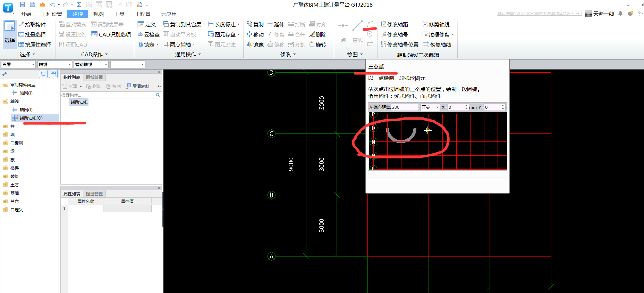The image size is (644, 293).
Task: Click the Sum calculate icon in title bar
Action: click(x=79, y=5)
